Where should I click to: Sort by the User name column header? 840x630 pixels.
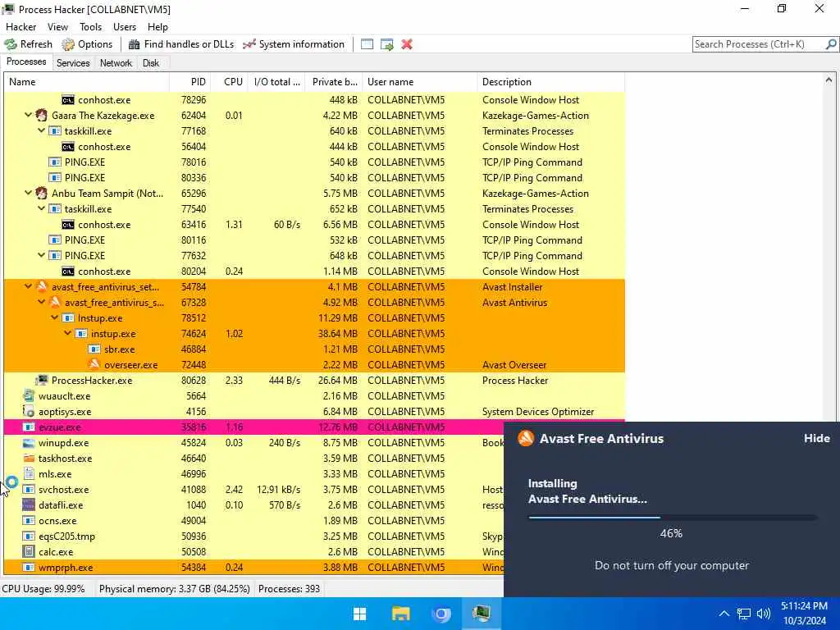coord(419,82)
